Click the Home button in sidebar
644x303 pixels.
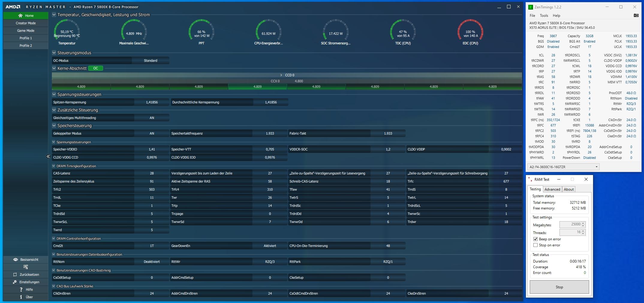point(26,16)
